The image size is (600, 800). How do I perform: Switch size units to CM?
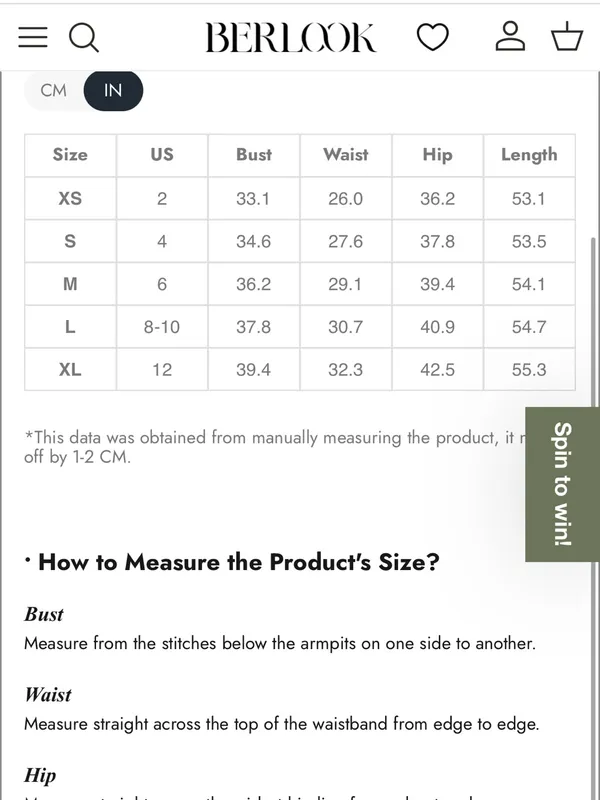(54, 90)
